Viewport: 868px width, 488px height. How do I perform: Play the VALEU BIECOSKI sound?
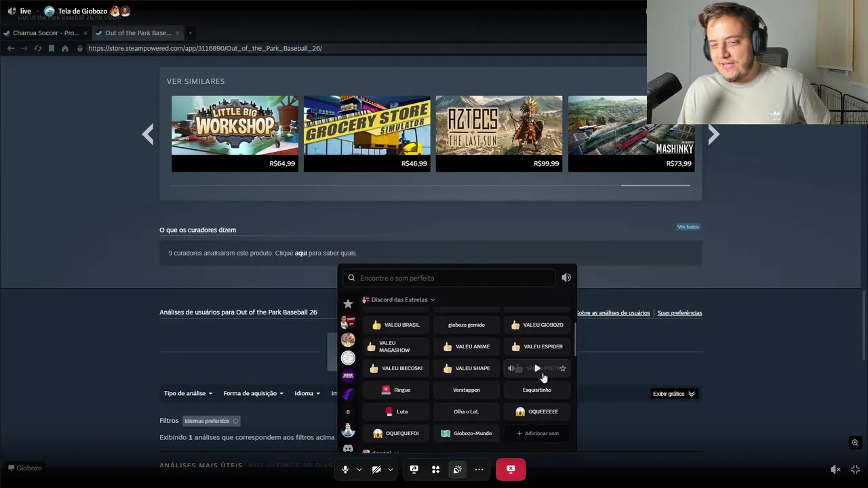pos(396,368)
